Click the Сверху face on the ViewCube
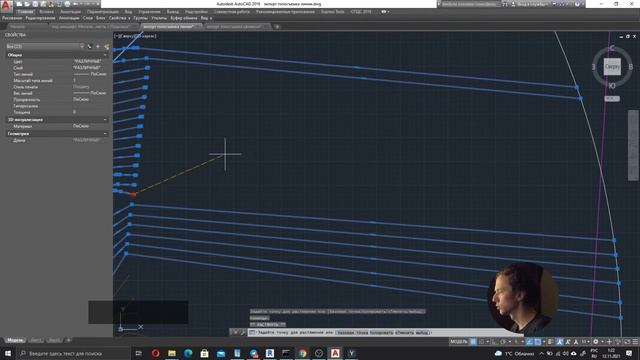The image size is (640, 360). pyautogui.click(x=612, y=67)
